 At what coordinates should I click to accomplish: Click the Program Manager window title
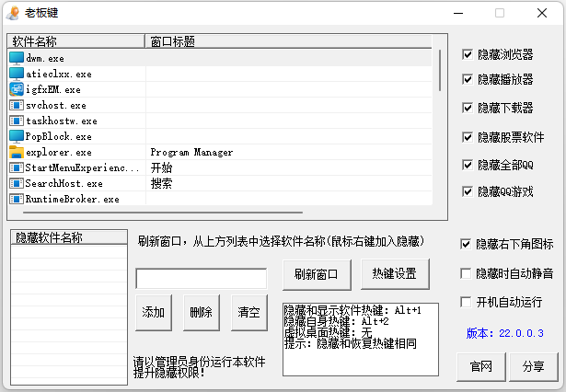tap(191, 153)
